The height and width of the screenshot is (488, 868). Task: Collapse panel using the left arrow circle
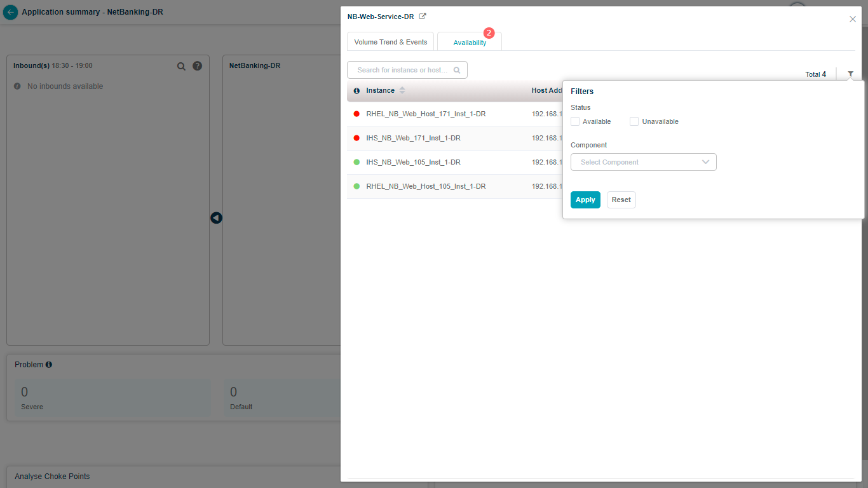pos(216,218)
